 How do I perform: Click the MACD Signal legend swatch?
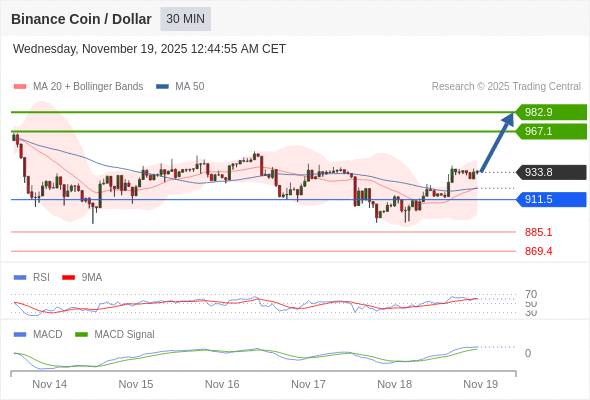[x=81, y=335]
